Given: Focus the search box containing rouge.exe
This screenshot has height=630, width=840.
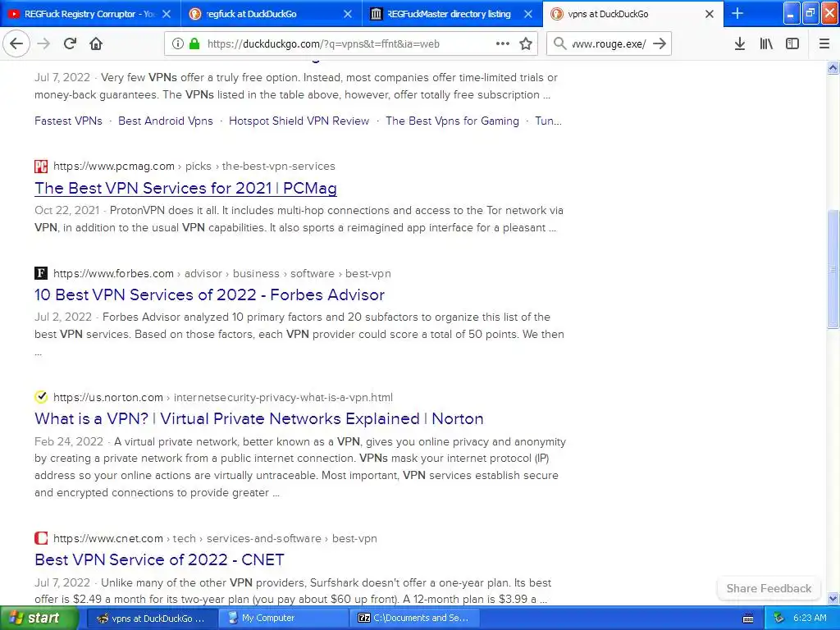Looking at the screenshot, I should [x=609, y=44].
